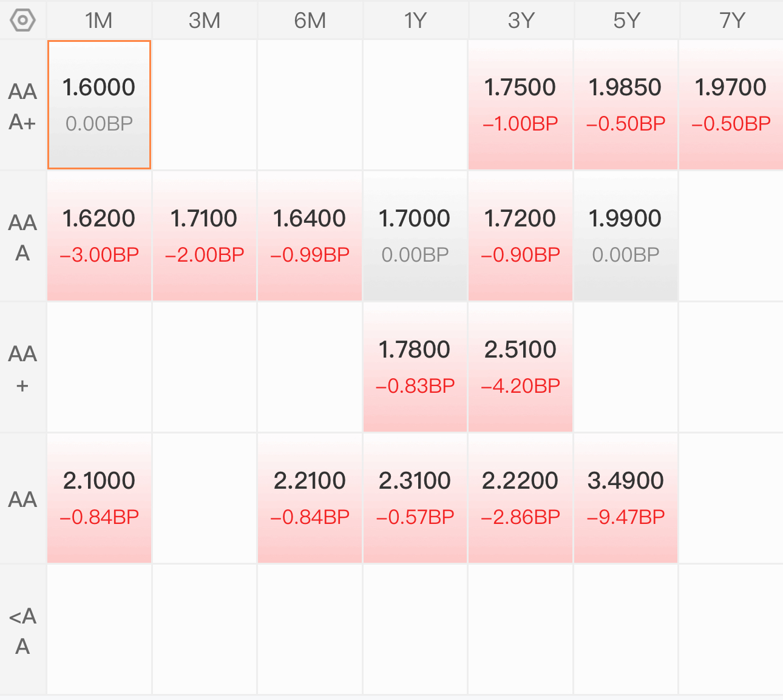Click the grey 1.7000 AAA 1Y cell
Image resolution: width=783 pixels, height=700 pixels.
tap(415, 236)
